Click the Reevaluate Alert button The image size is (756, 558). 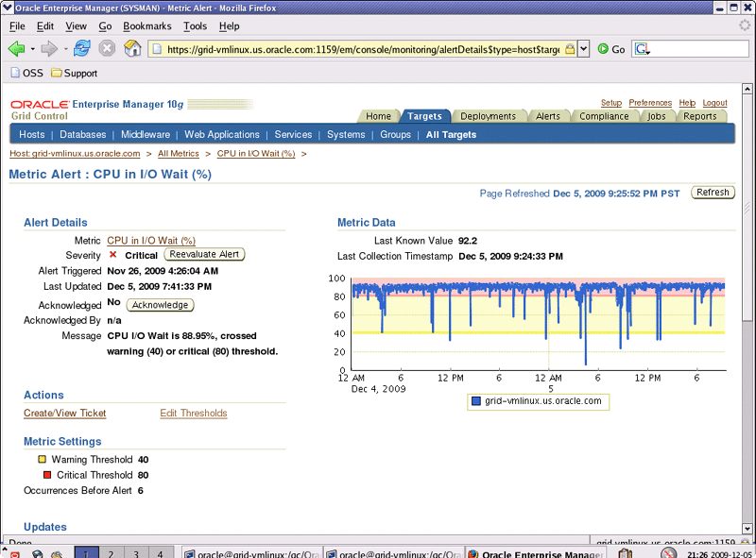click(x=204, y=254)
